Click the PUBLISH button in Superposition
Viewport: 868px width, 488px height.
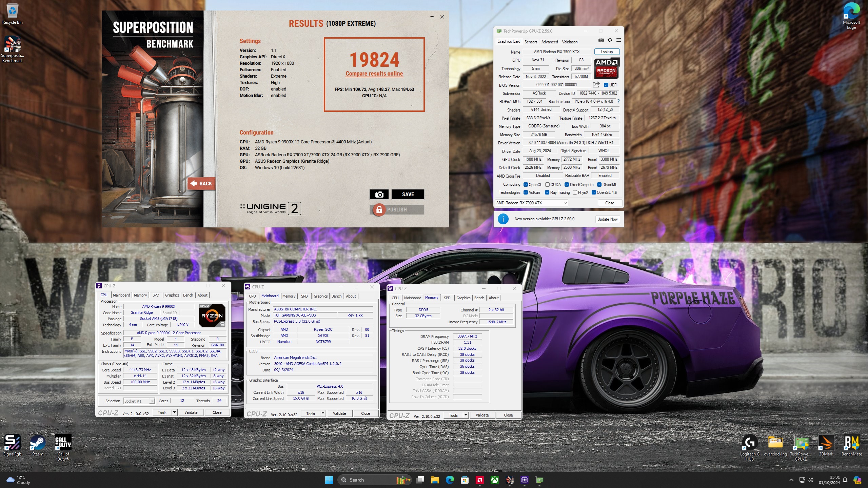[397, 210]
